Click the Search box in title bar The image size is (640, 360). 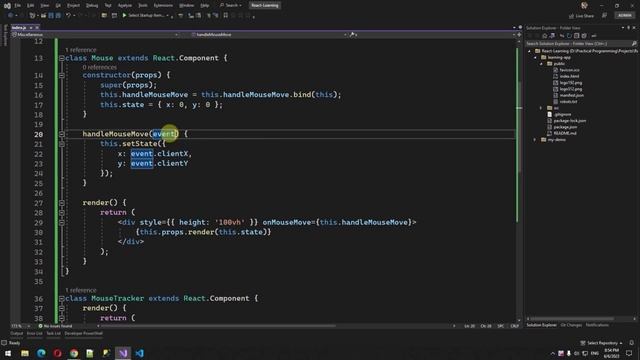click(x=231, y=6)
